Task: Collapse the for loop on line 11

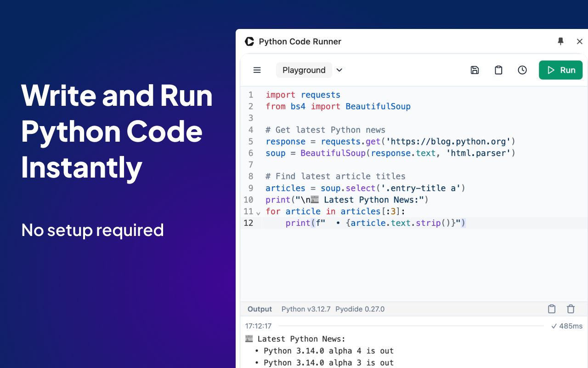Action: (x=258, y=213)
